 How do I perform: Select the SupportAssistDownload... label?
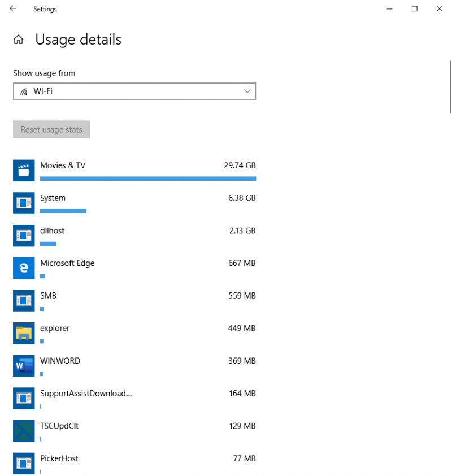point(86,394)
